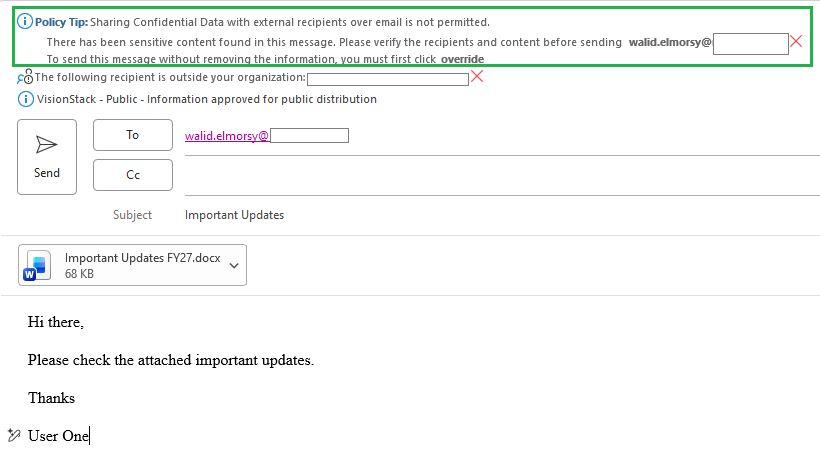Click the Policy Tip info icon

click(x=25, y=21)
